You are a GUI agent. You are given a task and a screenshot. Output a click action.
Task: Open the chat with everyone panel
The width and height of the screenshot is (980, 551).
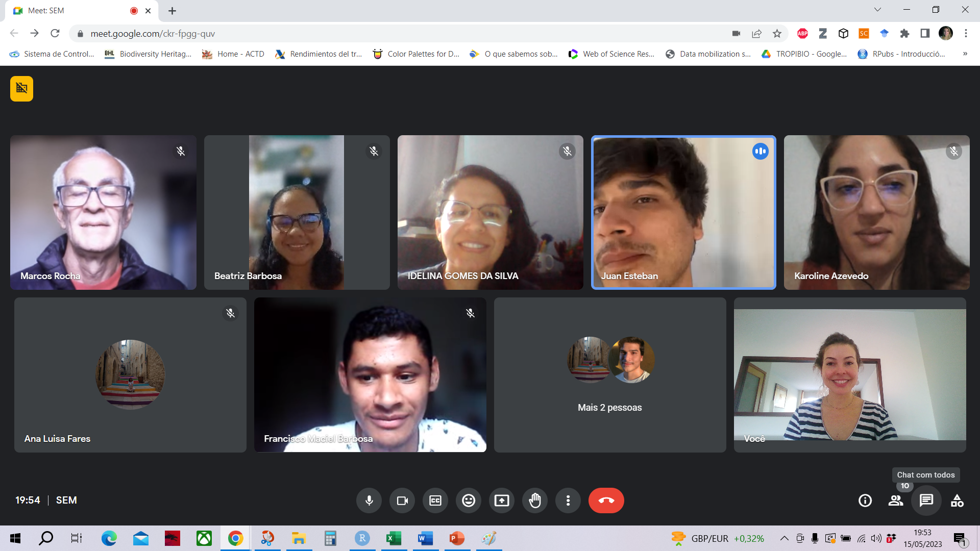tap(926, 500)
